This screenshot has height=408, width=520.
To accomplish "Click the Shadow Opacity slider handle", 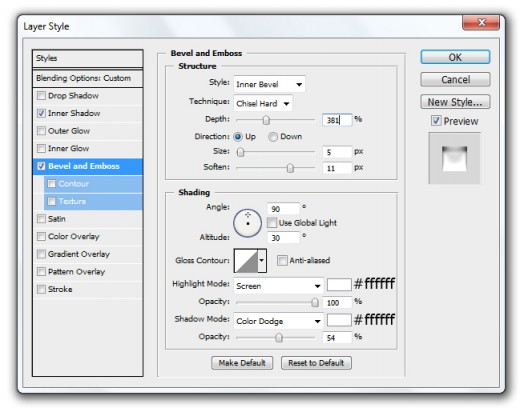I will 279,338.
